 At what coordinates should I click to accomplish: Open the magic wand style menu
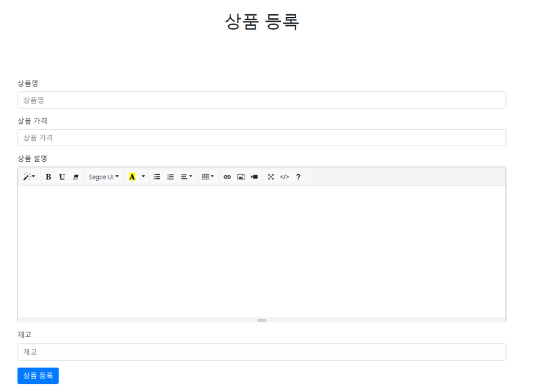click(29, 177)
